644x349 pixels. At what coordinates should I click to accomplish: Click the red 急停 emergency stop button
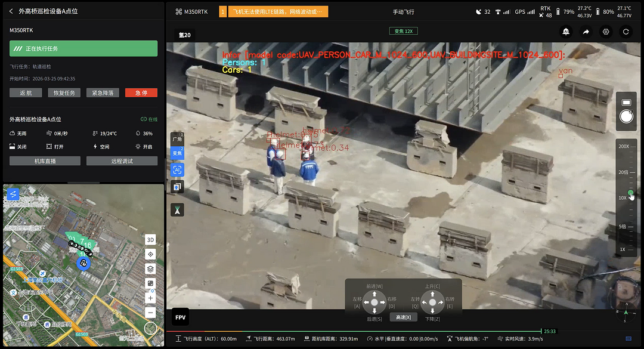click(x=141, y=93)
